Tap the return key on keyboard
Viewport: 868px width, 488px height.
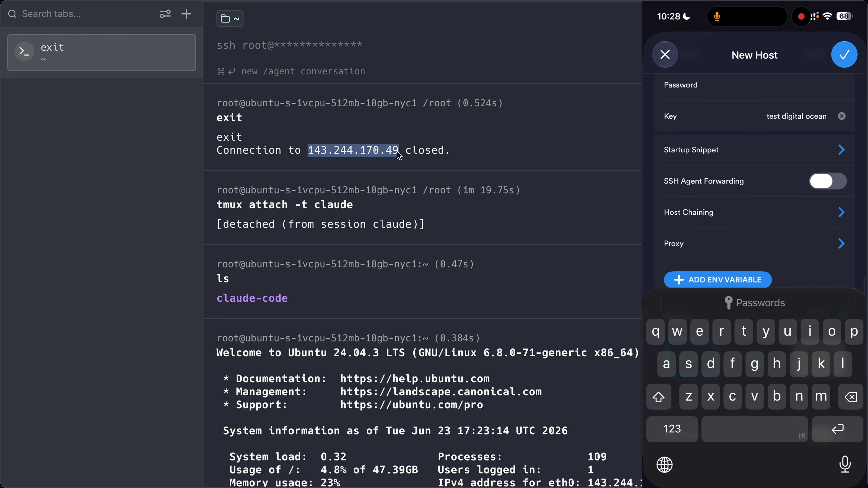[837, 429]
